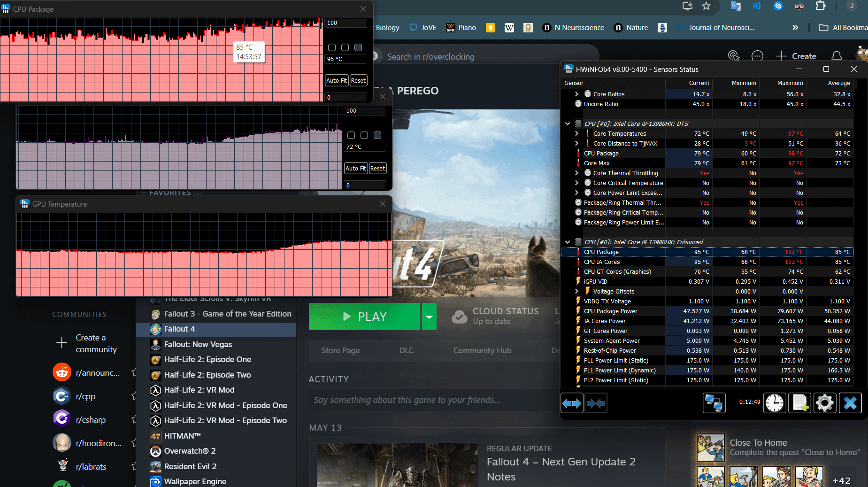Image resolution: width=868 pixels, height=487 pixels.
Task: Click Auto Fit in CPU Package graph
Action: pyautogui.click(x=337, y=80)
